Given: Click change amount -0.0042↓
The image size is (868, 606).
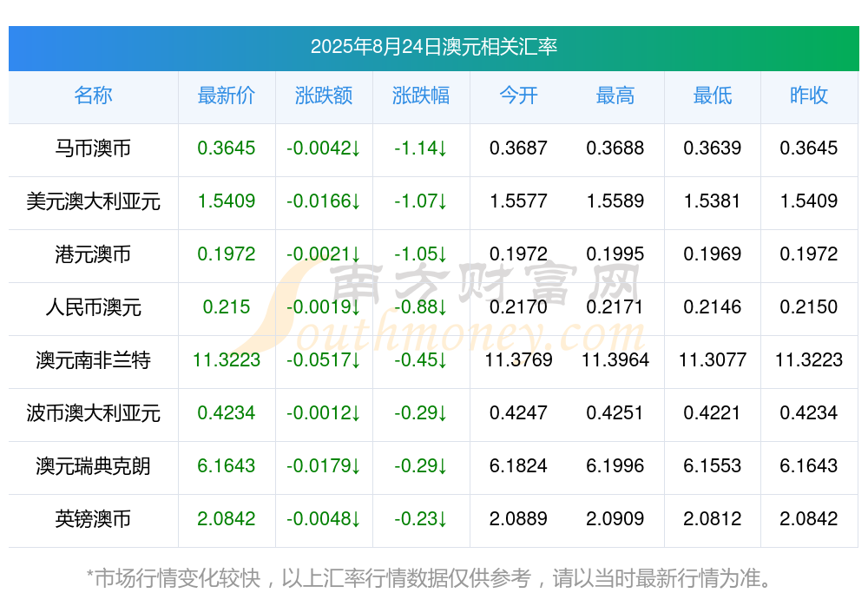Looking at the screenshot, I should (324, 148).
